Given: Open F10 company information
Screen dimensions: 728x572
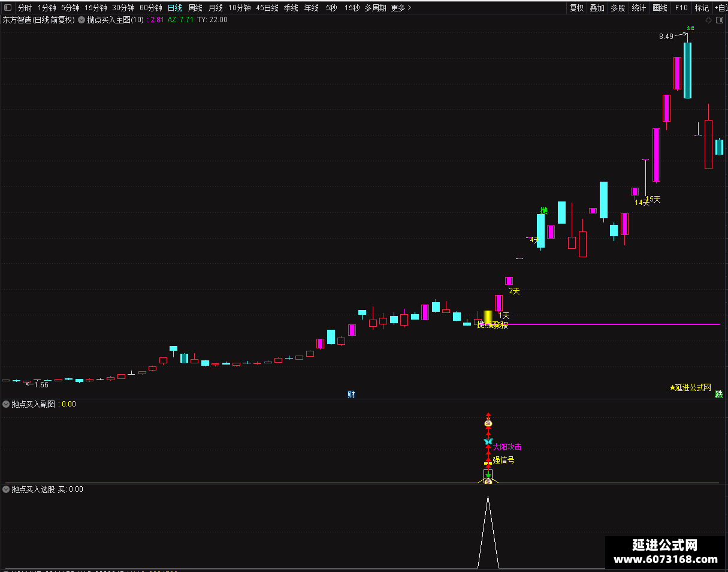Looking at the screenshot, I should point(681,8).
